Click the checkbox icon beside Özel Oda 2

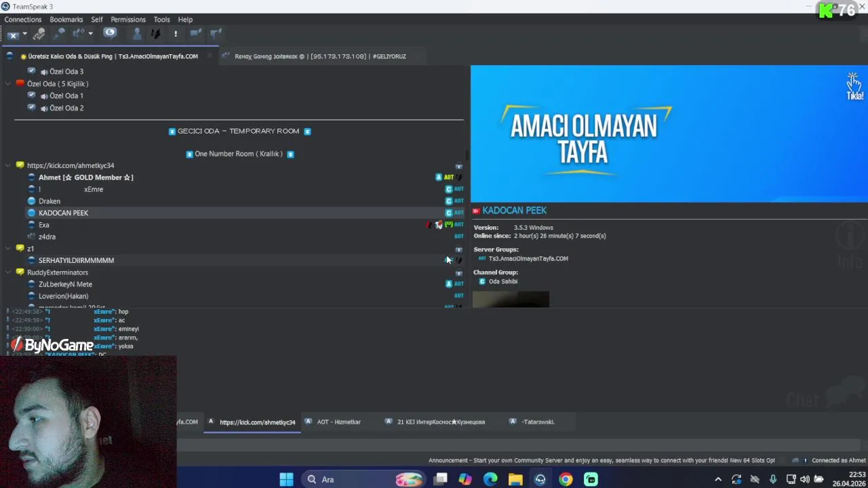click(x=31, y=108)
